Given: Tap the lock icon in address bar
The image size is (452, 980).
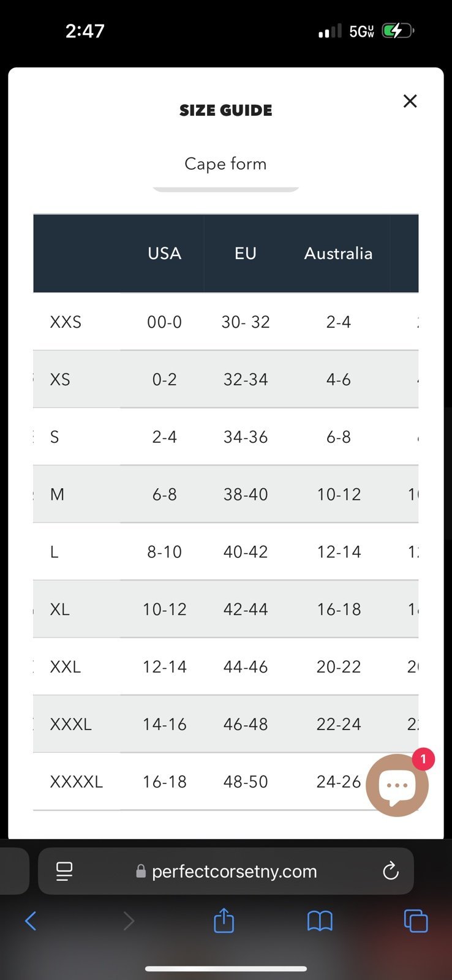Looking at the screenshot, I should coord(141,871).
